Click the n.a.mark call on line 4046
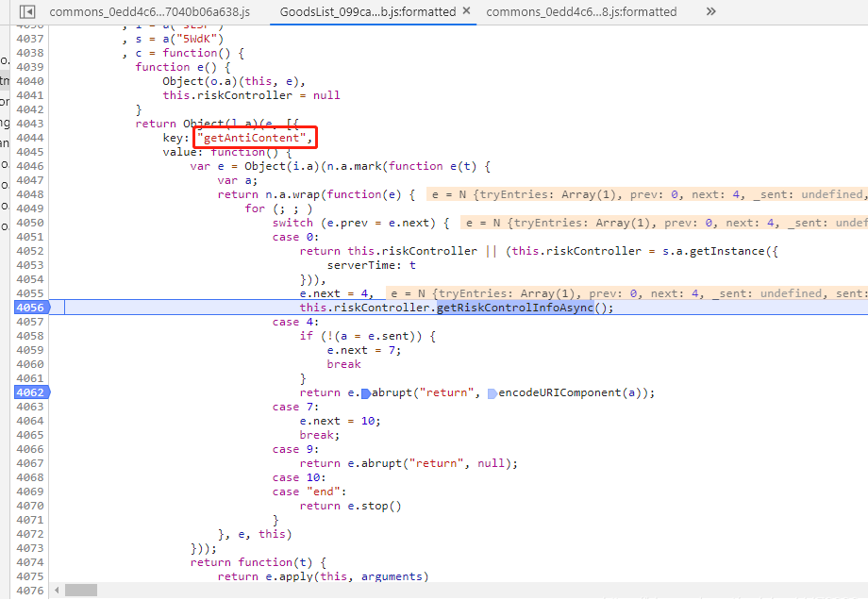Image resolution: width=868 pixels, height=600 pixels. 354,166
